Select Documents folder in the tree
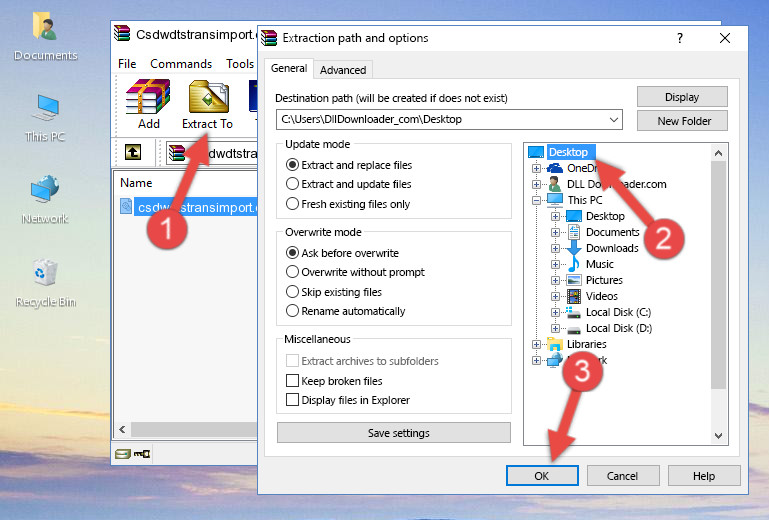Image resolution: width=769 pixels, height=520 pixels. coord(613,232)
